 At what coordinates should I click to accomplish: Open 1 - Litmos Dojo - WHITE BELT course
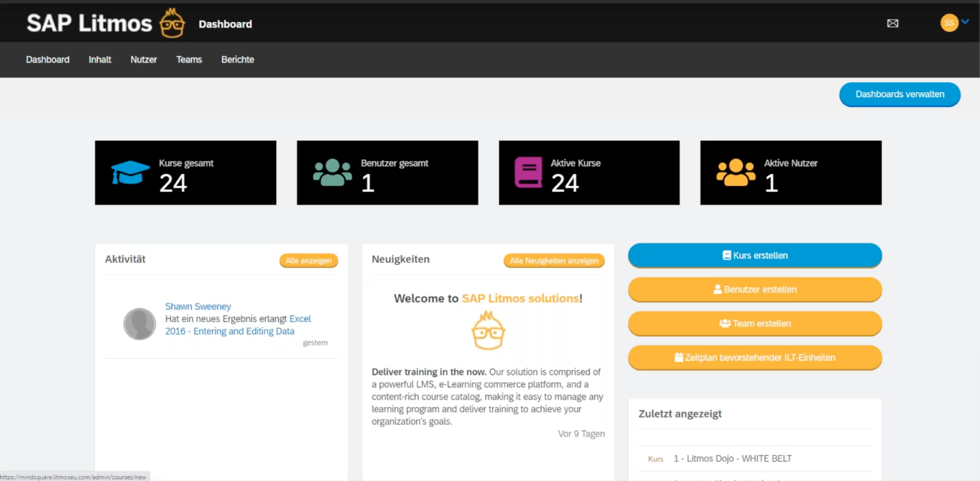click(x=732, y=458)
